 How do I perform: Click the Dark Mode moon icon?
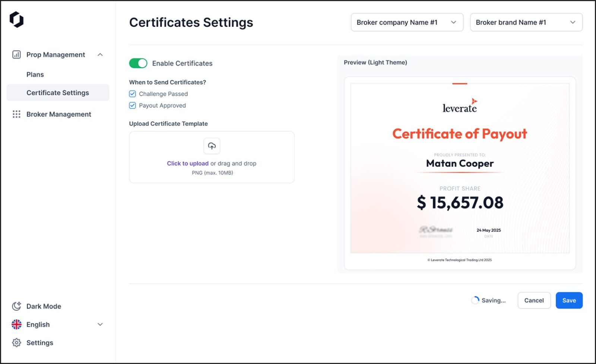click(x=16, y=306)
